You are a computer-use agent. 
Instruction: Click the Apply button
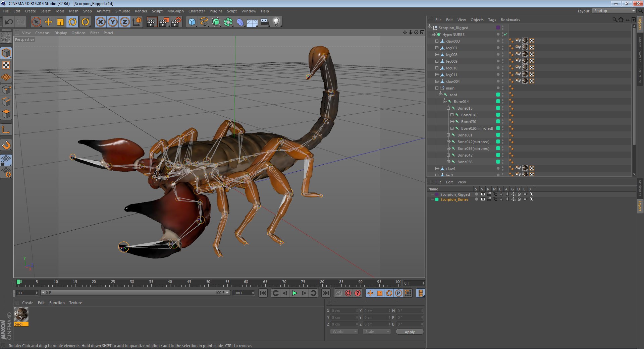point(410,332)
